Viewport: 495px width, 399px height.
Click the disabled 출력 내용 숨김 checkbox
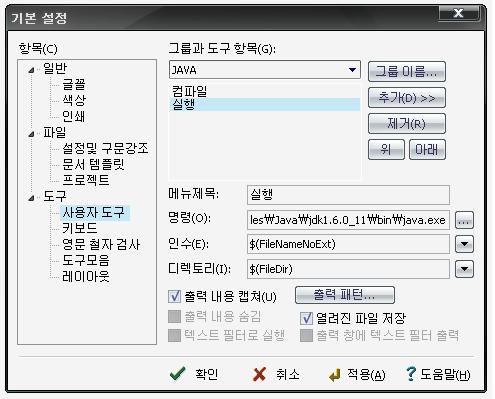pyautogui.click(x=174, y=317)
